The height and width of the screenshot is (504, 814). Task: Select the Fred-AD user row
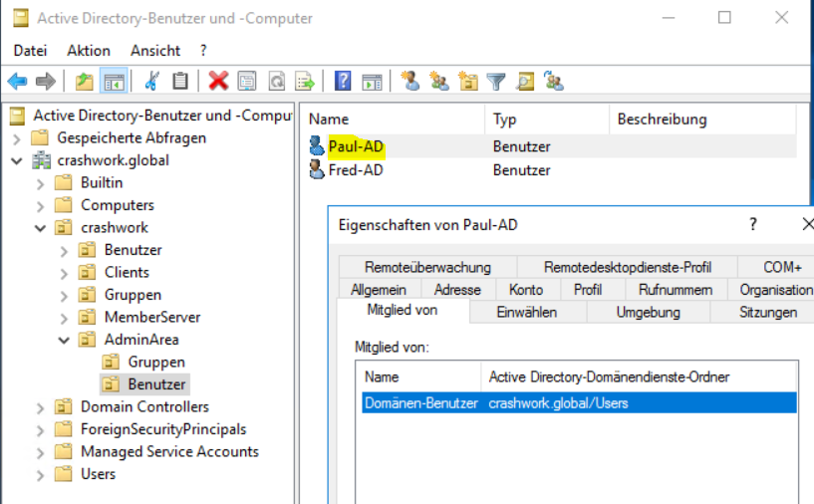point(552,169)
